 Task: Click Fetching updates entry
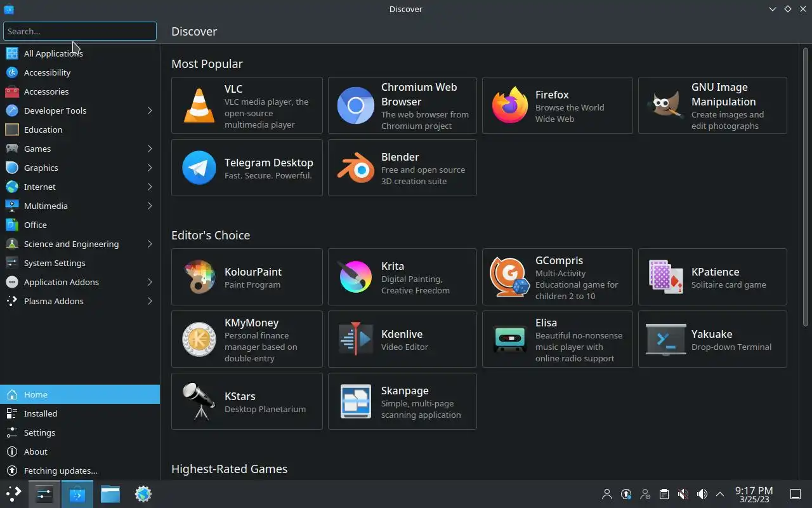[80, 471]
